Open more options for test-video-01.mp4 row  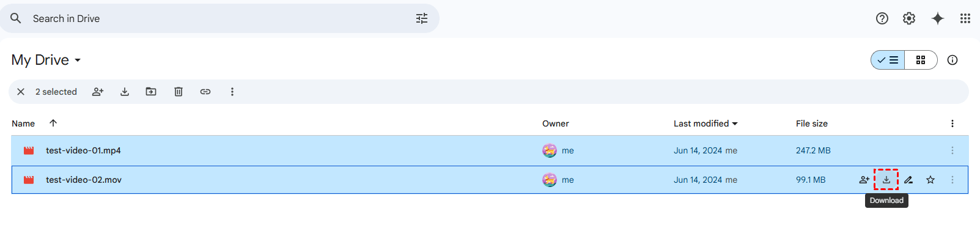(x=952, y=150)
